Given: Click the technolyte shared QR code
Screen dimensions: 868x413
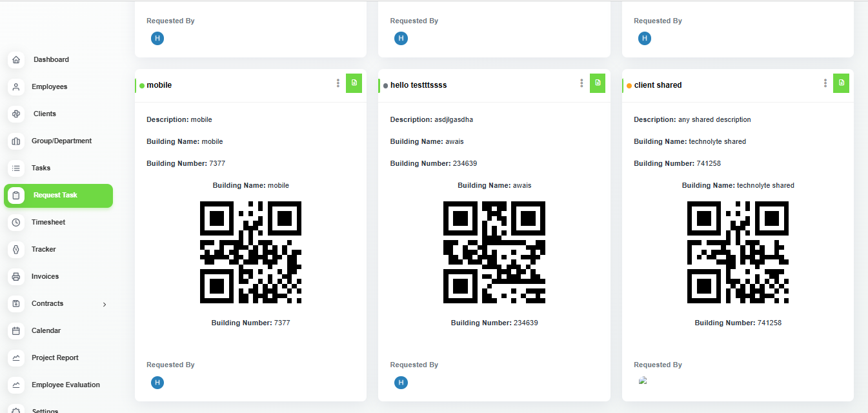Looking at the screenshot, I should click(x=738, y=252).
